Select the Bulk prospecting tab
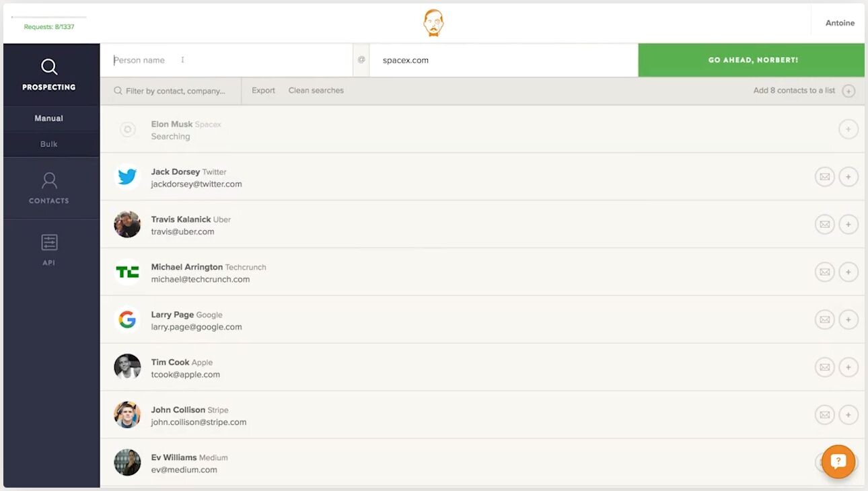Image resolution: width=868 pixels, height=491 pixels. pyautogui.click(x=49, y=144)
